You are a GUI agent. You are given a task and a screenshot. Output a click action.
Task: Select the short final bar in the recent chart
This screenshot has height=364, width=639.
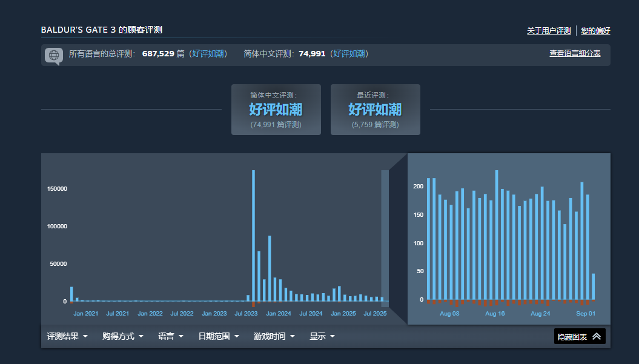click(x=593, y=287)
